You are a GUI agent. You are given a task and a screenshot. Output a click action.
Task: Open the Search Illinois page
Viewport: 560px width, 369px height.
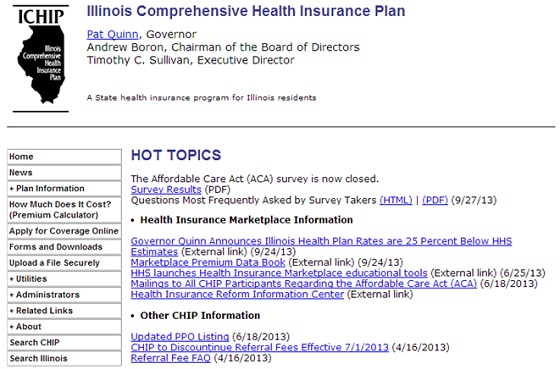64,359
